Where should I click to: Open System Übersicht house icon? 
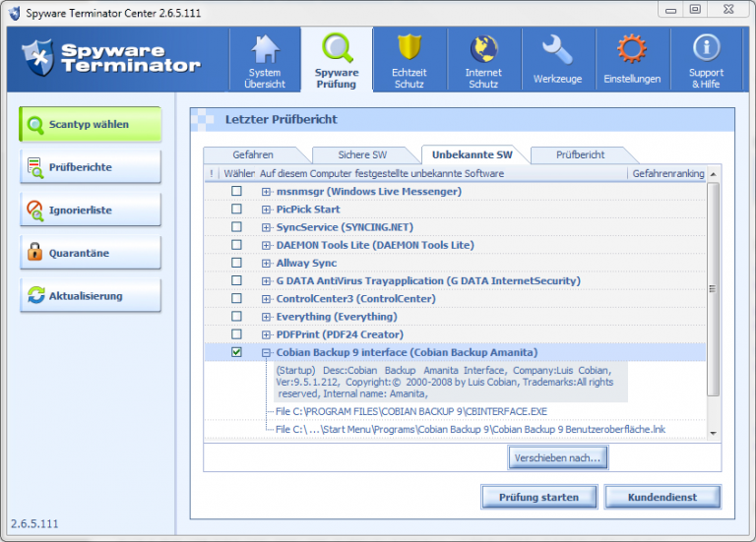(x=265, y=49)
